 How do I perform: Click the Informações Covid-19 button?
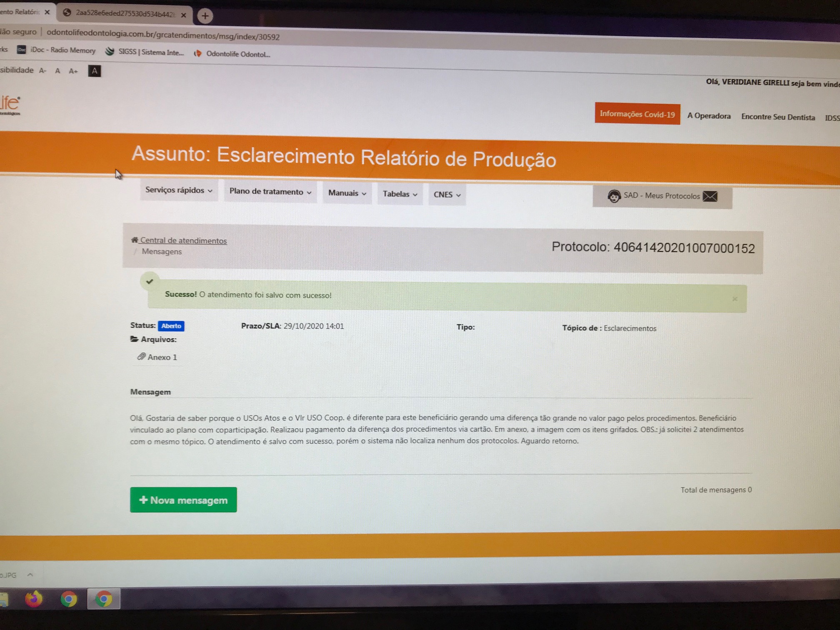637,114
